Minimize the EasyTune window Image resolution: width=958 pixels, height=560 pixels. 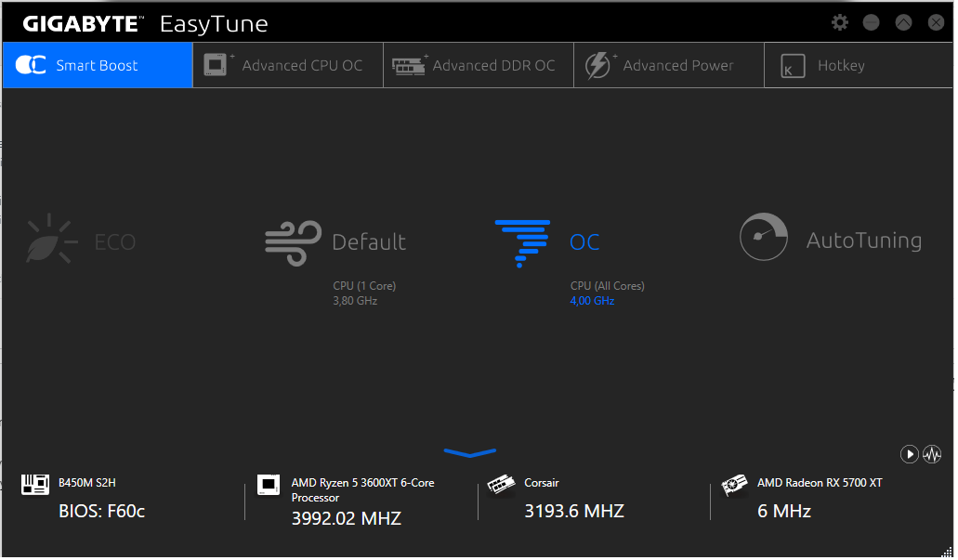872,22
